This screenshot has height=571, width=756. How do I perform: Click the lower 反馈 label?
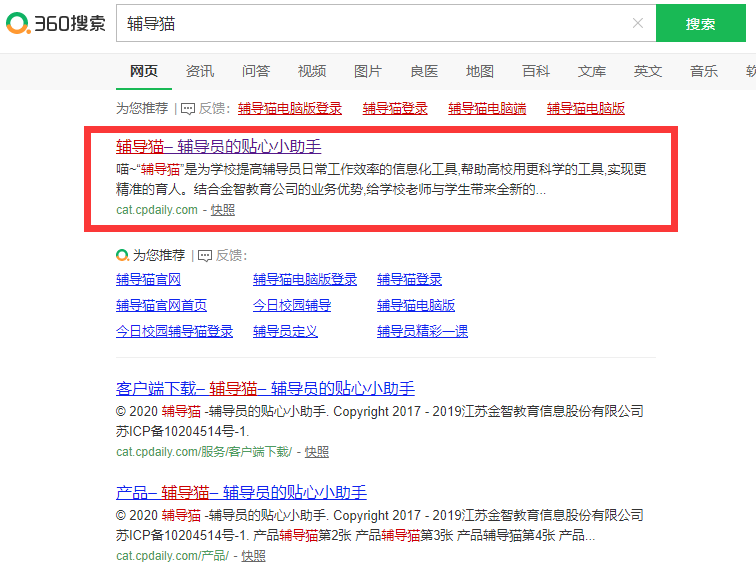pos(231,255)
